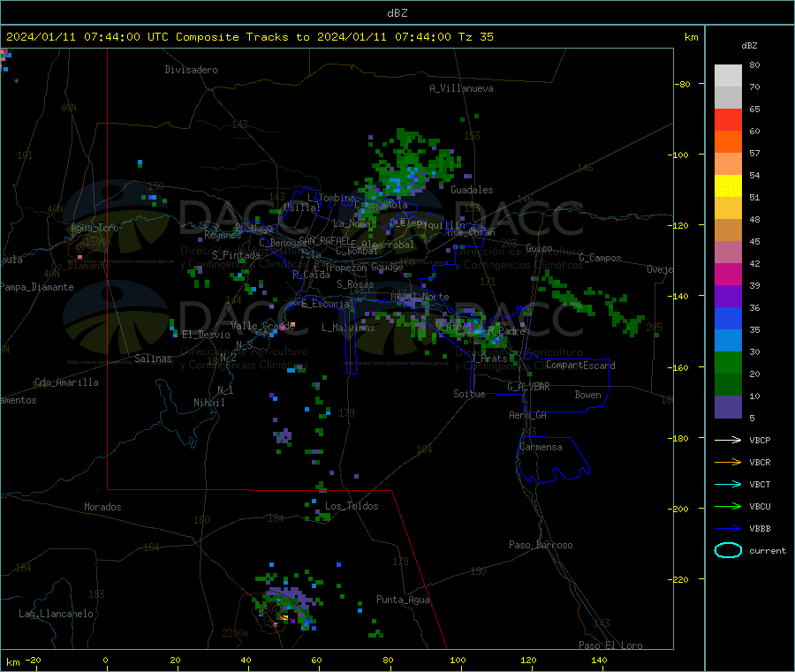Click the cyan VBCT arrow symbol
795x672 pixels.
click(728, 485)
